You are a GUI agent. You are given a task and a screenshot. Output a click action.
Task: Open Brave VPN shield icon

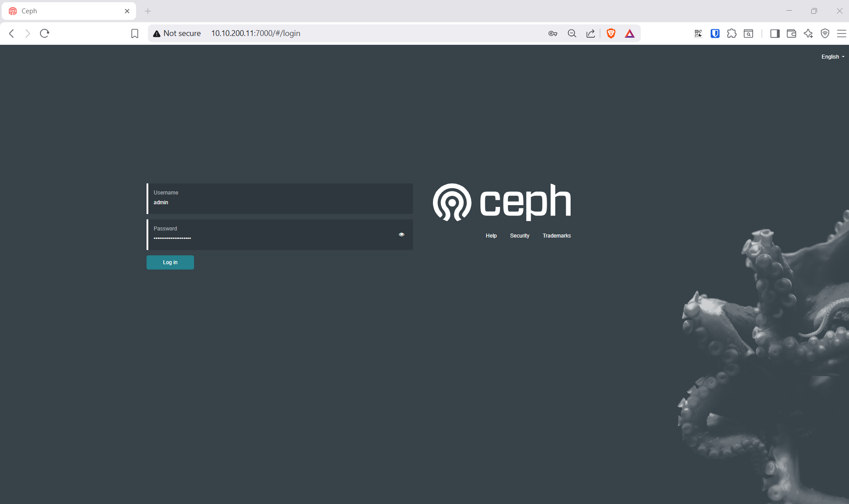[x=825, y=33]
